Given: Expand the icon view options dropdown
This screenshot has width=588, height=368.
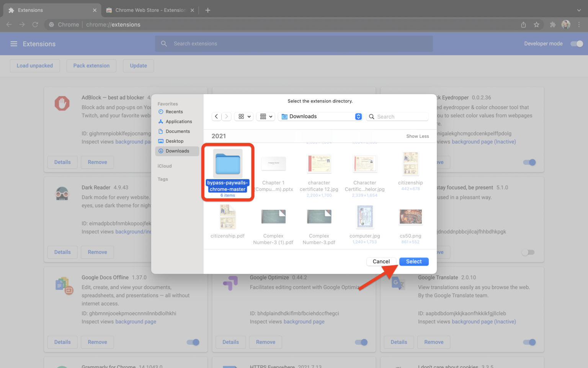Looking at the screenshot, I should click(x=244, y=117).
